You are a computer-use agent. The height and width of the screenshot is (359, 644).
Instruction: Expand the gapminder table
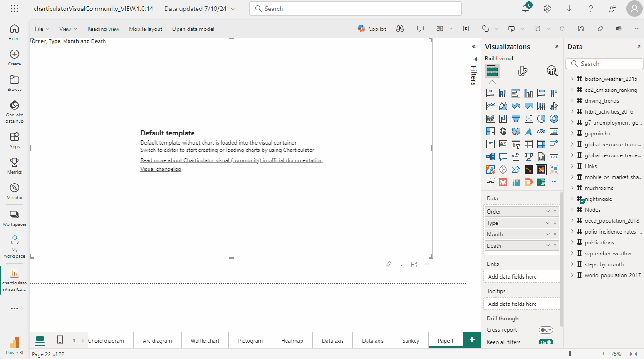(x=572, y=134)
